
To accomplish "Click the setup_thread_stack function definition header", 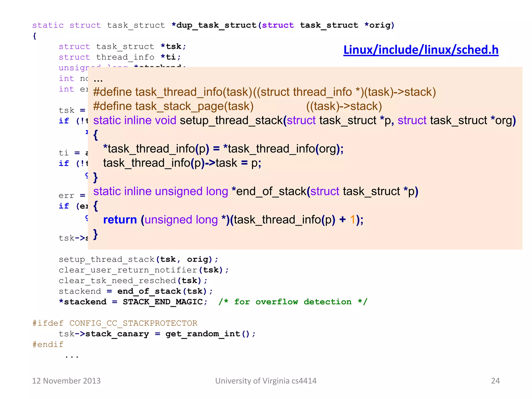I will pos(304,121).
